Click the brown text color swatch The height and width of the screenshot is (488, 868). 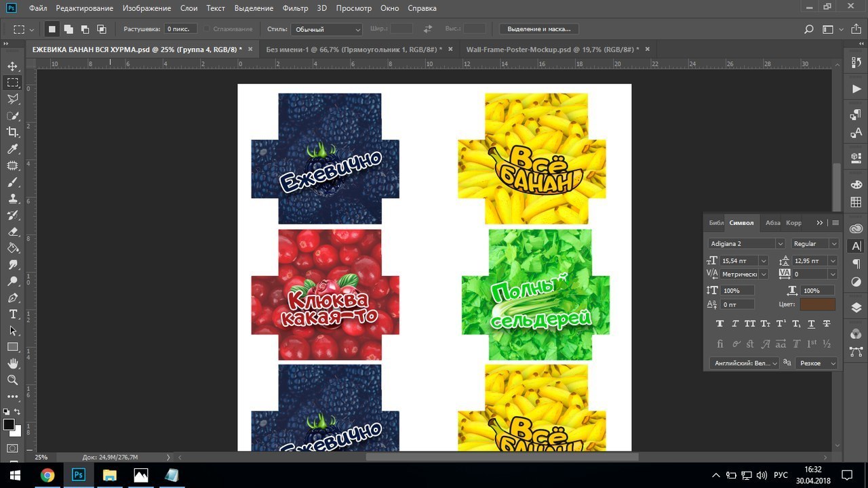coord(818,305)
